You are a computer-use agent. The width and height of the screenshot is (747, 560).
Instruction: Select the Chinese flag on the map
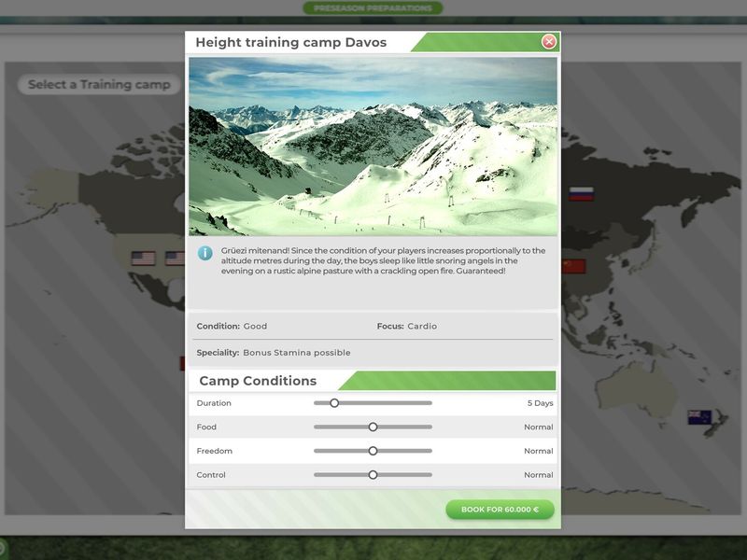coord(573,266)
